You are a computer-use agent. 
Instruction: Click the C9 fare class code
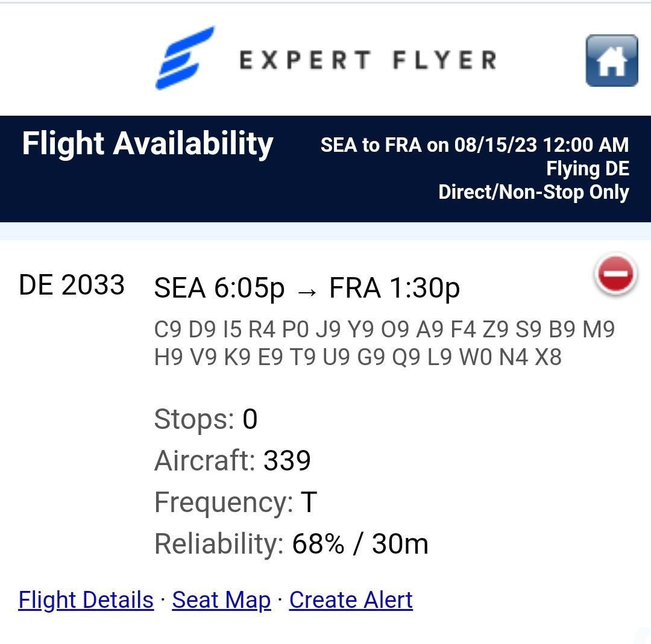click(168, 330)
